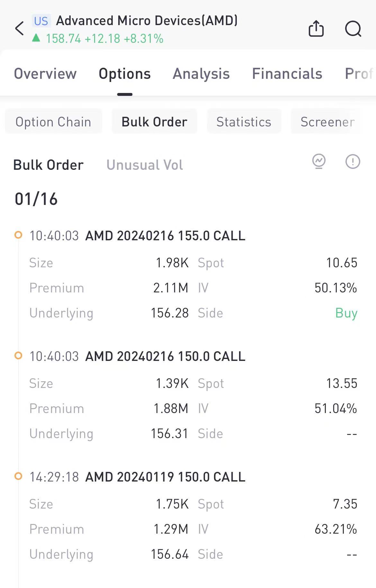Tap the orange marker for 155.0 CALL
The width and height of the screenshot is (376, 588).
click(19, 235)
